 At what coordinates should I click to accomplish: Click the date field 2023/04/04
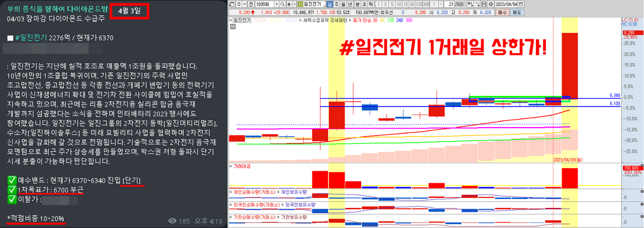tap(506, 4)
